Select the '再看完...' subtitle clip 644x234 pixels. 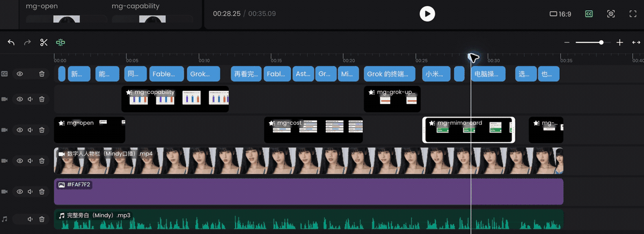tap(246, 74)
